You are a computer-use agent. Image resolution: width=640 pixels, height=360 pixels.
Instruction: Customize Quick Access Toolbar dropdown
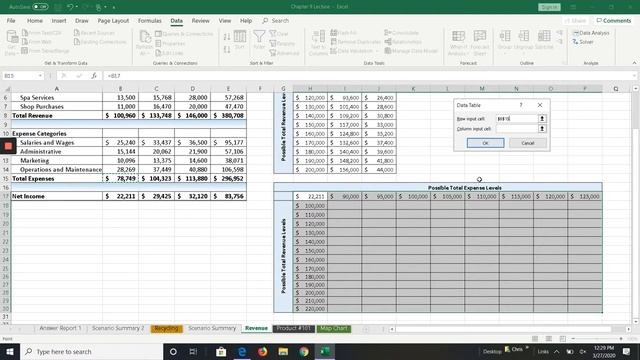point(114,7)
